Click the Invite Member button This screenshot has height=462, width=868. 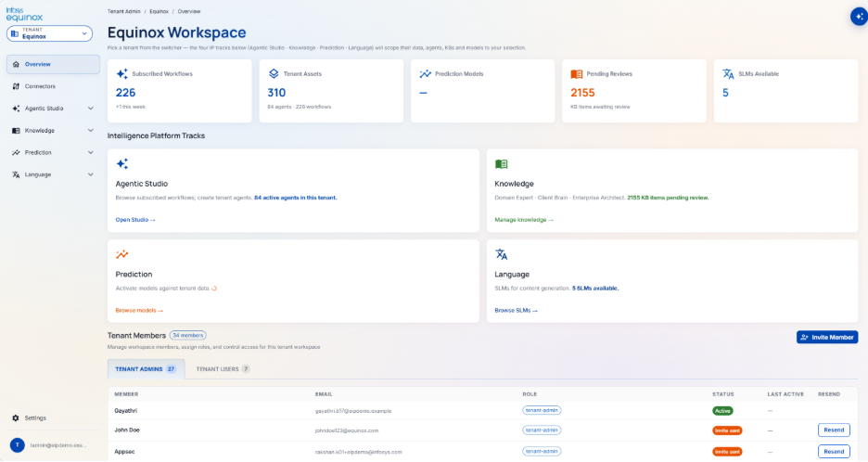[827, 338]
